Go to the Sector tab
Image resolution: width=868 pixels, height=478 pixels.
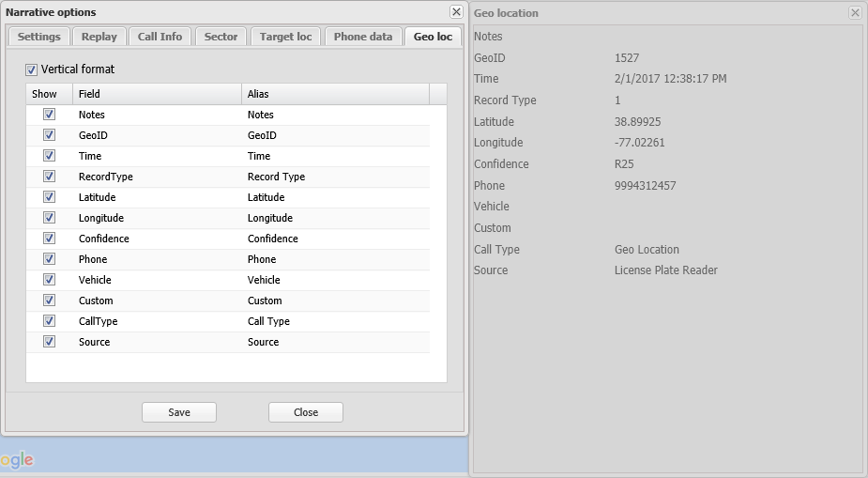(221, 37)
